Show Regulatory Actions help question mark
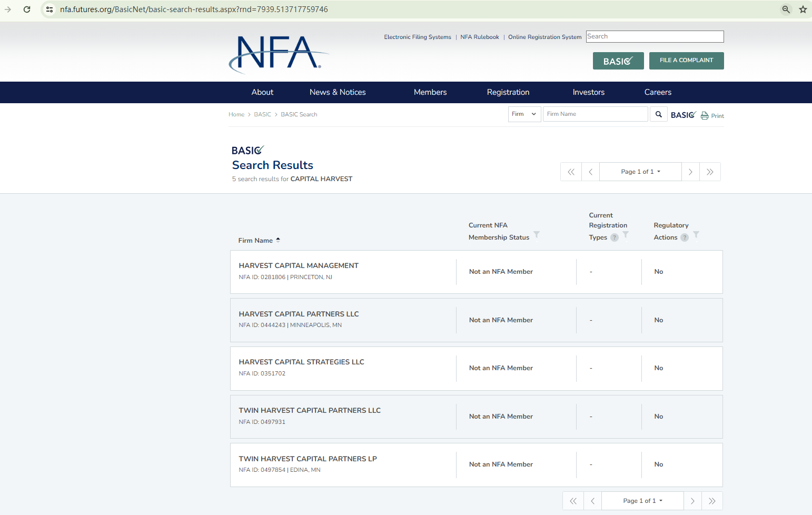This screenshot has height=515, width=812. click(685, 237)
